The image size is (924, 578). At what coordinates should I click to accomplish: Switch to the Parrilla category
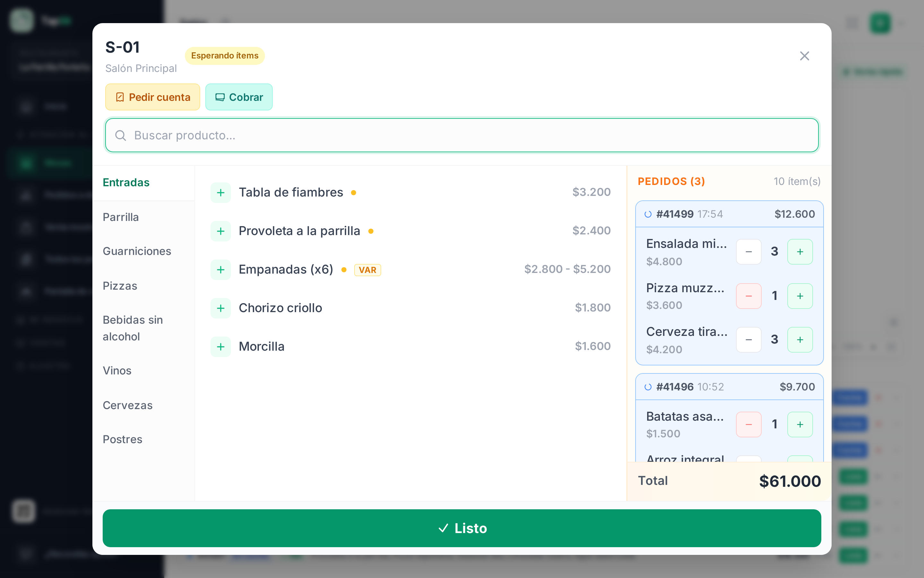pyautogui.click(x=143, y=217)
